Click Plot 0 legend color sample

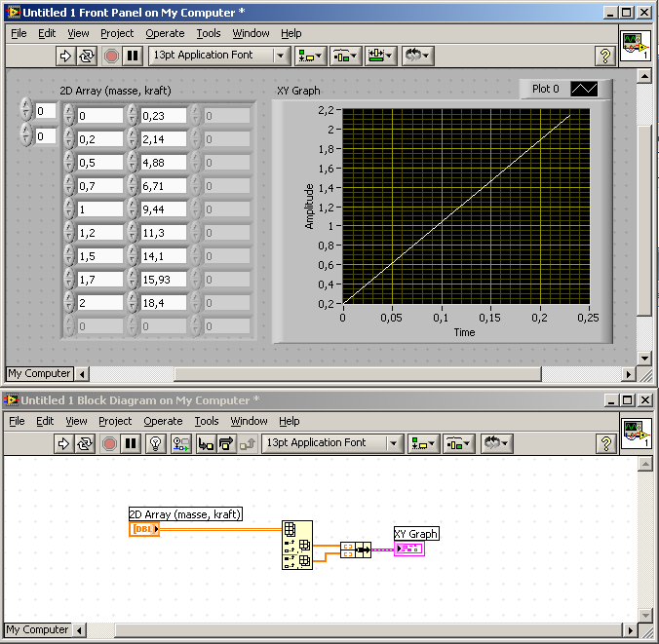click(x=584, y=89)
